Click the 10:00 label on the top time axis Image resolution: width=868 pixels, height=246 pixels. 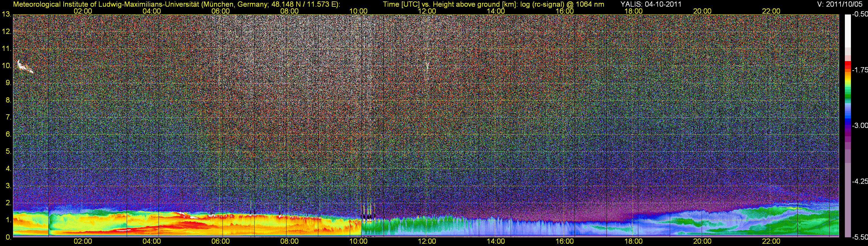coord(358,11)
